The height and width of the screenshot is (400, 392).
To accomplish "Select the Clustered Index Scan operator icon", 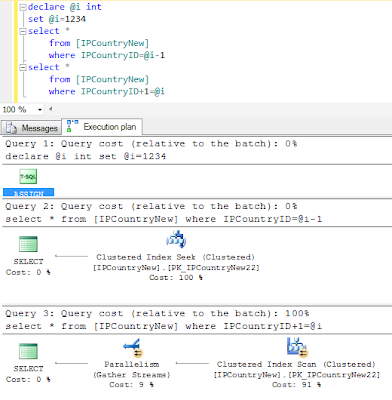I will click(x=297, y=347).
